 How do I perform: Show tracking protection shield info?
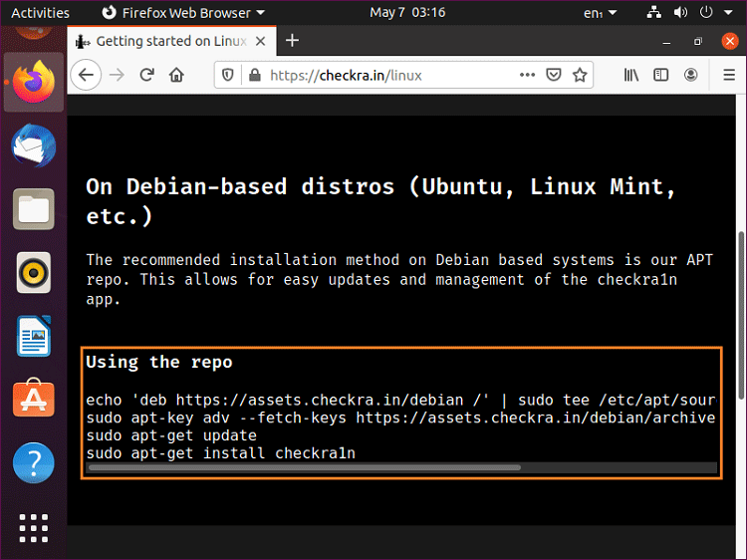click(228, 75)
